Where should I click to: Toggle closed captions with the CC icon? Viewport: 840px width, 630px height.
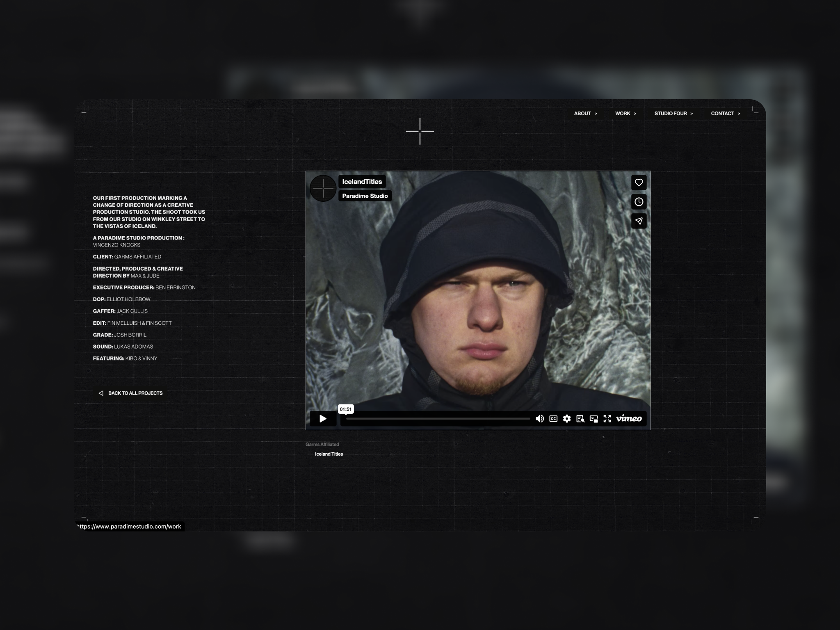click(553, 418)
